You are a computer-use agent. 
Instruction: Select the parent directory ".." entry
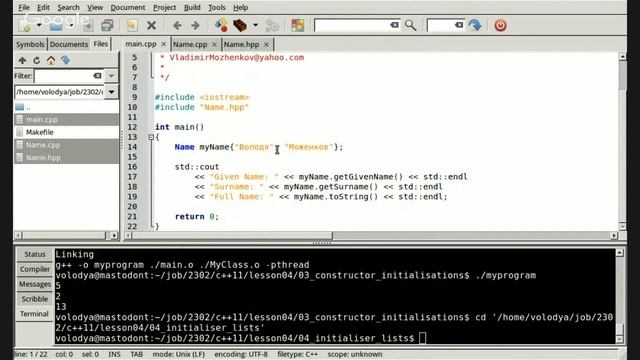67,107
